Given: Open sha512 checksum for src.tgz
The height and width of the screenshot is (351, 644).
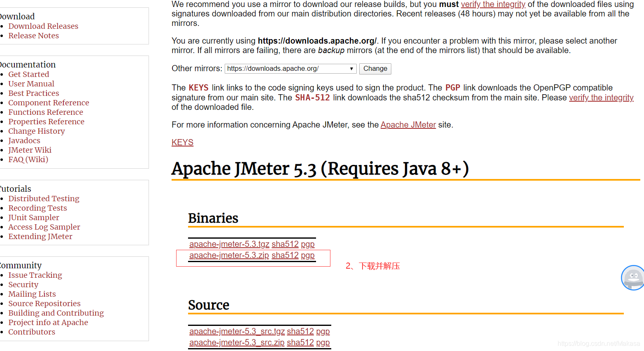Looking at the screenshot, I should coord(300,331).
